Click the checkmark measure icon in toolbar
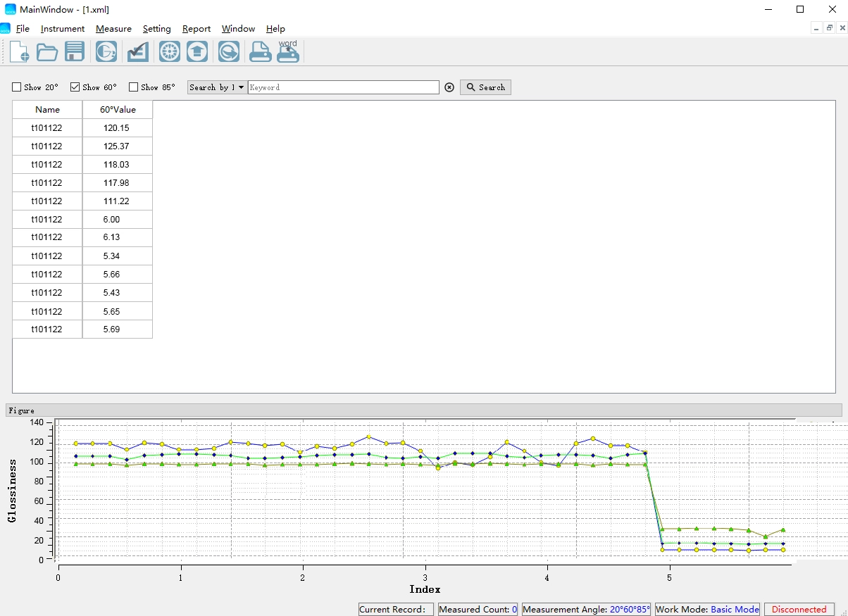 [137, 52]
